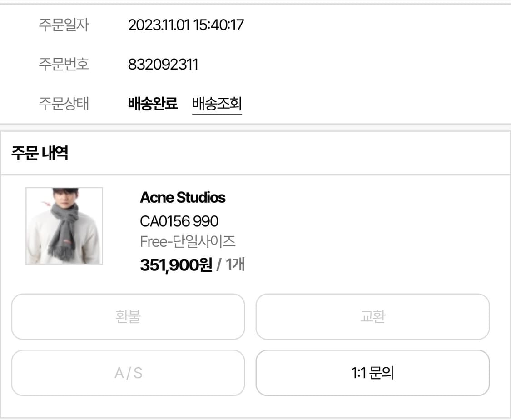This screenshot has width=511, height=420.
Task: Click the 교환 exchange button
Action: [372, 317]
